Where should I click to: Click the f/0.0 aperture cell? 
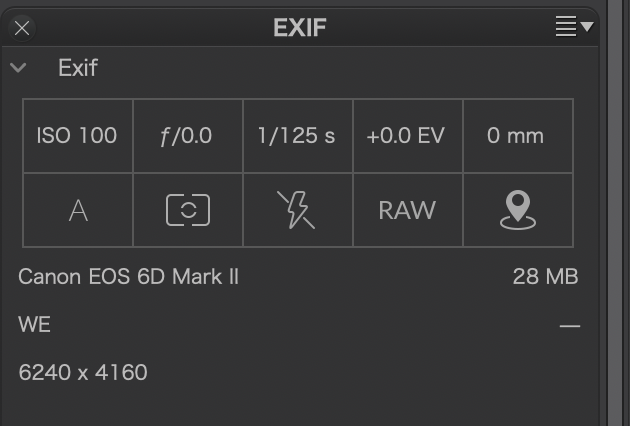coord(188,136)
